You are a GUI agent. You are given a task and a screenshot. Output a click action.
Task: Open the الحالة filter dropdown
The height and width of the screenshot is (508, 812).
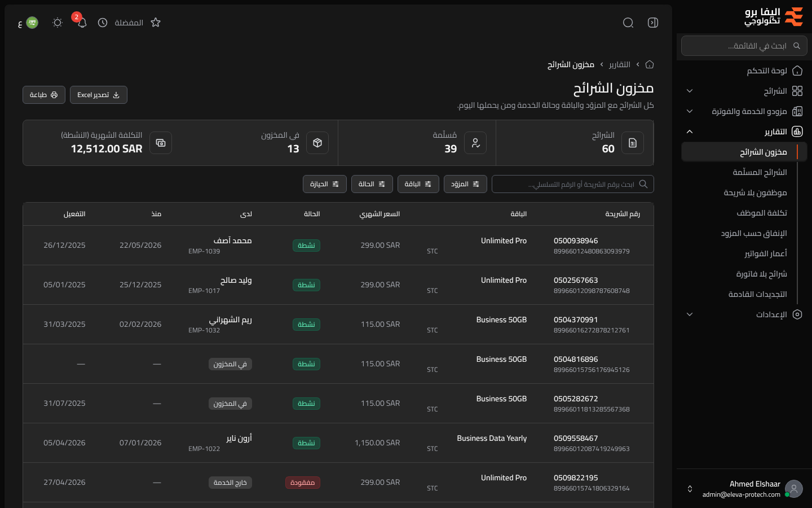coord(372,184)
